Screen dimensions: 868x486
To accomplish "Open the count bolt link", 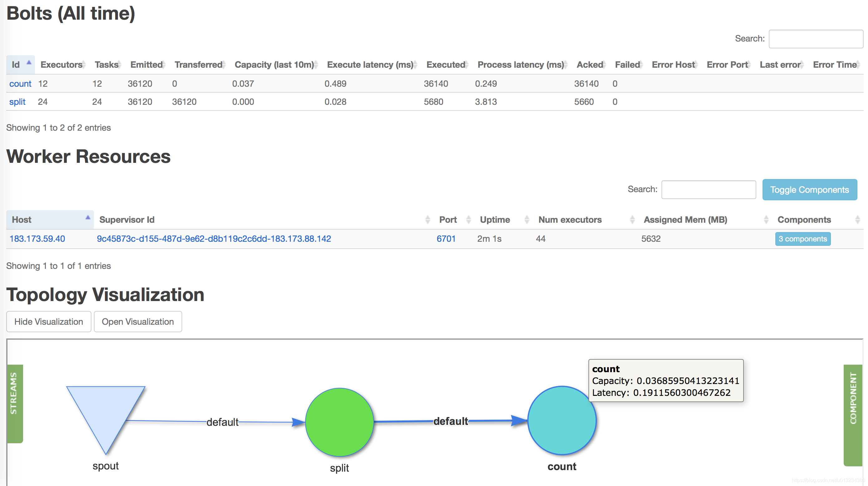I will (20, 84).
